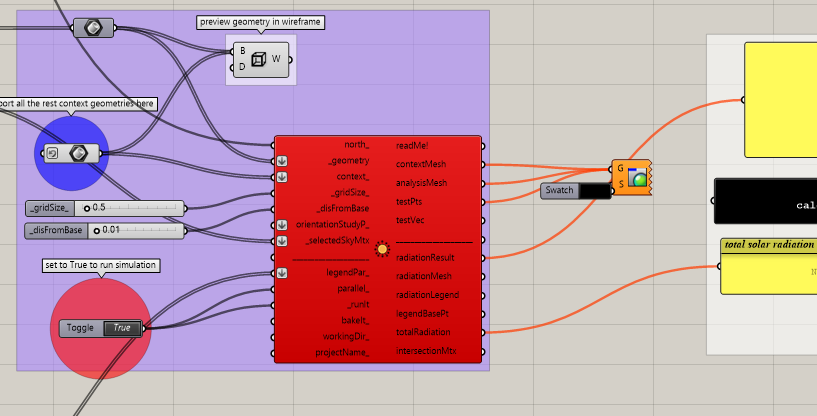Click the geometry parameter hexagon in blue circle

click(79, 154)
